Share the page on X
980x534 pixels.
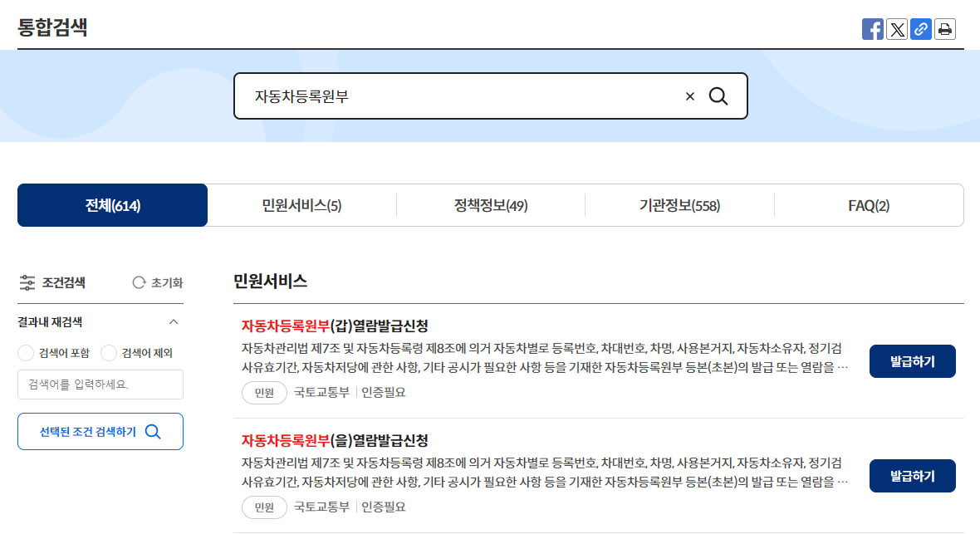pos(897,29)
